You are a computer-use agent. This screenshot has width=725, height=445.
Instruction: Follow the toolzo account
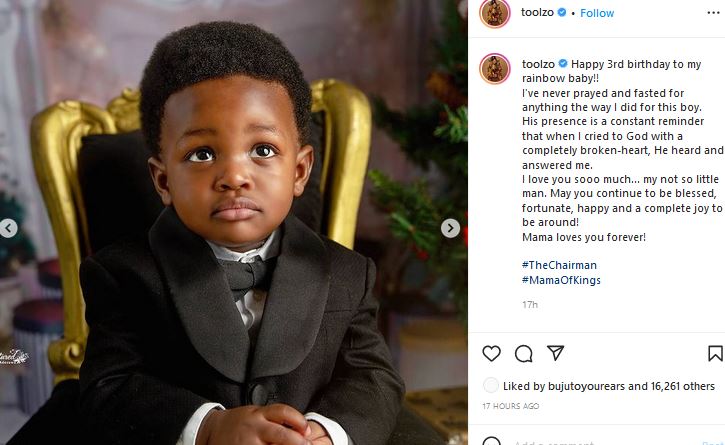tap(597, 13)
